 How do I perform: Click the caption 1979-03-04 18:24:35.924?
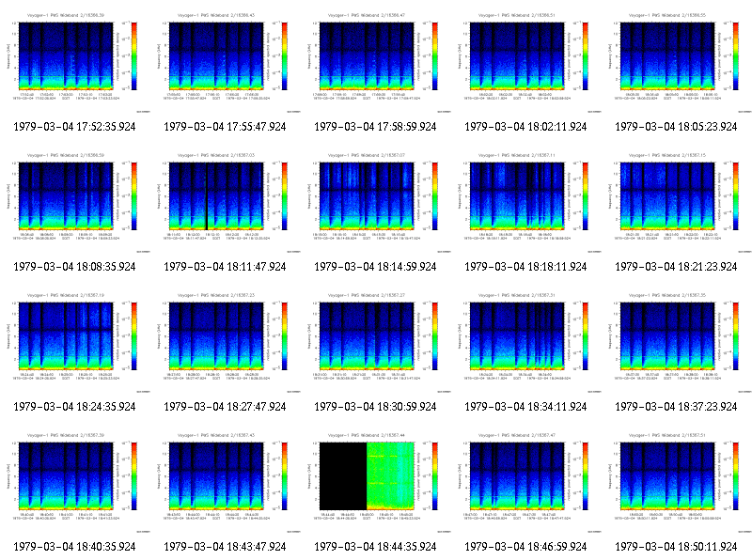pos(74,407)
